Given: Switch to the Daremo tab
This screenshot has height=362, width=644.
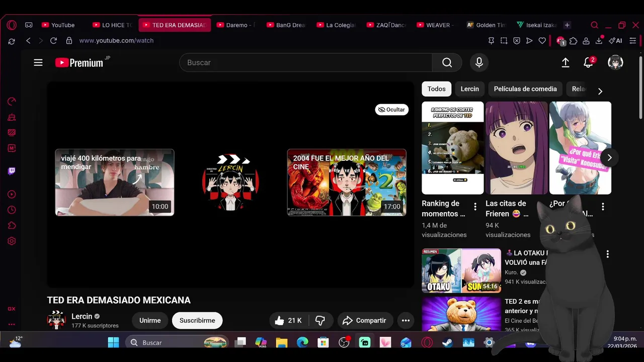Looking at the screenshot, I should click(237, 25).
